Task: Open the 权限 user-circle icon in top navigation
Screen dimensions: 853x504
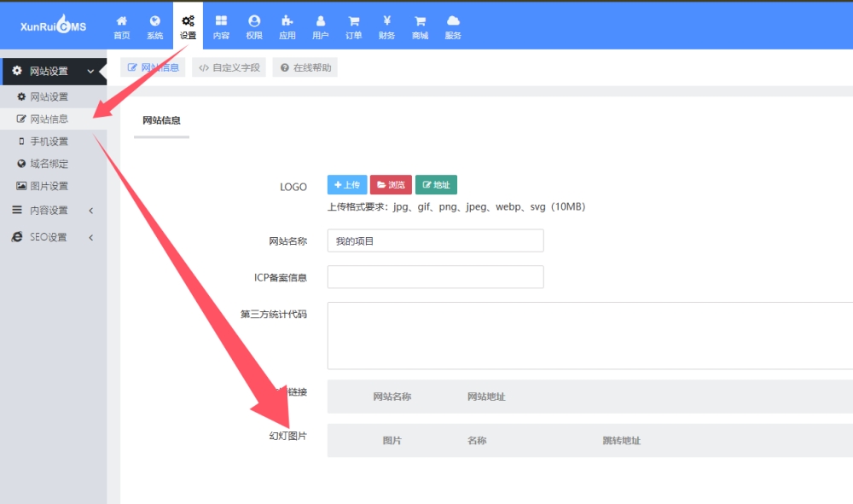Action: click(254, 20)
